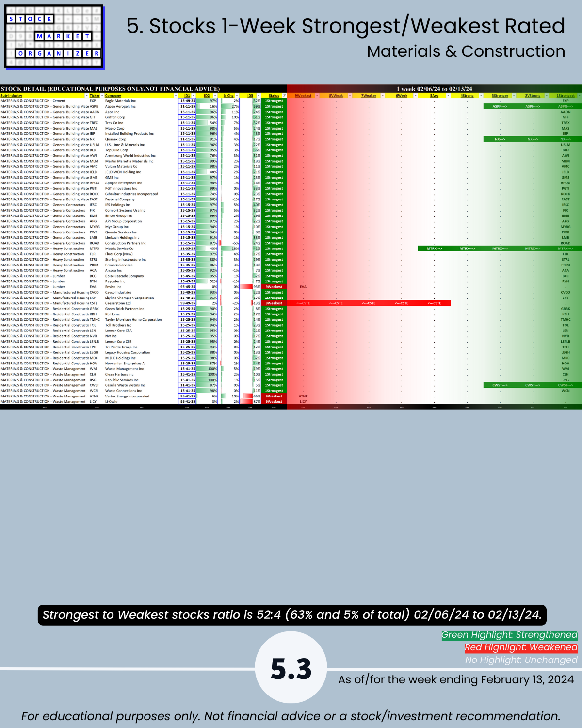Open the 7Weaker column filter dropdown
Image resolution: width=582 pixels, height=728 pixels.
[x=383, y=96]
